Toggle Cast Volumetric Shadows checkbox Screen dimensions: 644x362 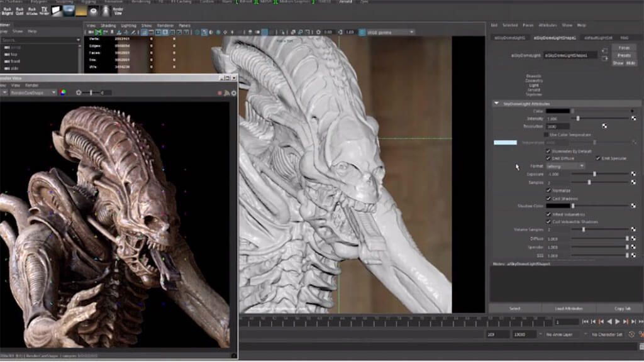pos(548,222)
